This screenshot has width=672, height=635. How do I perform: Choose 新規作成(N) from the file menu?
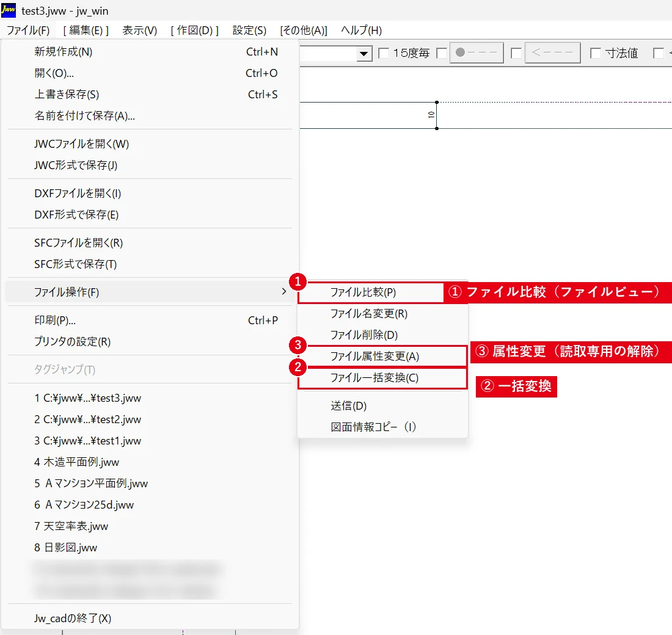coord(150,52)
